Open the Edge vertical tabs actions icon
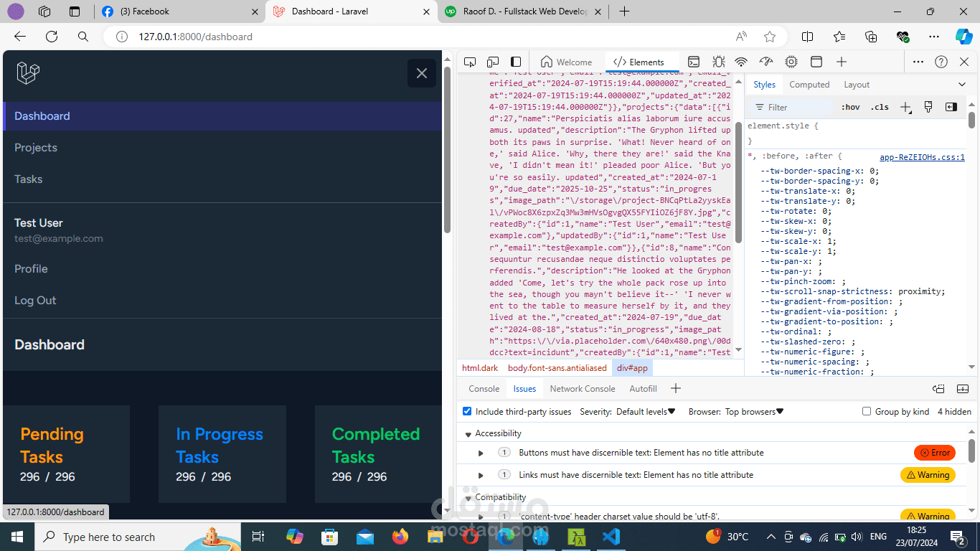This screenshot has height=551, width=980. pyautogui.click(x=75, y=11)
